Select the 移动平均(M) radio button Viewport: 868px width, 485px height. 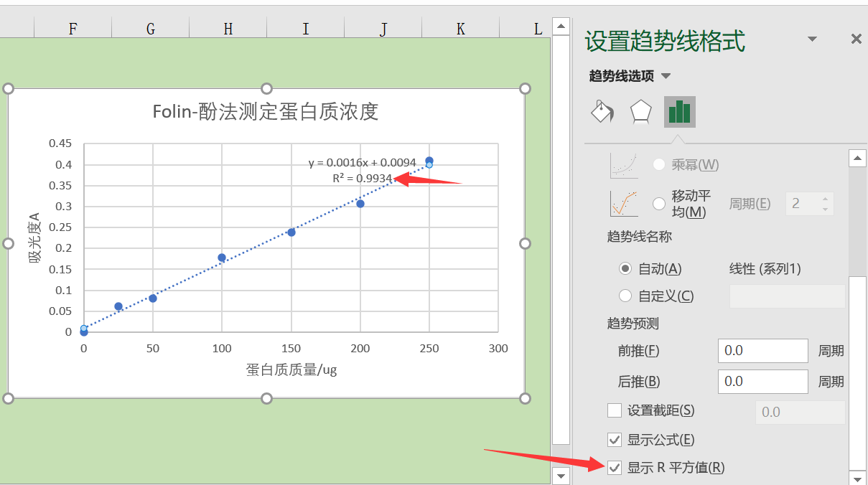(x=658, y=204)
